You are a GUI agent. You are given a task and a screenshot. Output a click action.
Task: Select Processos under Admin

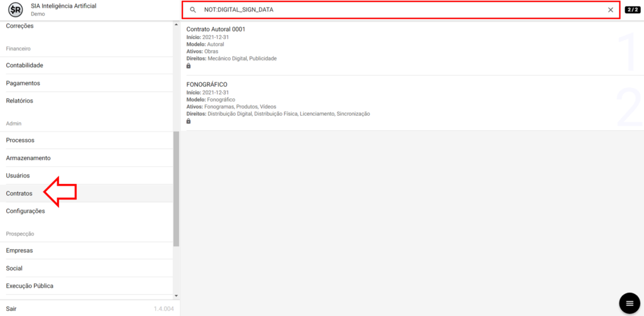pyautogui.click(x=20, y=140)
